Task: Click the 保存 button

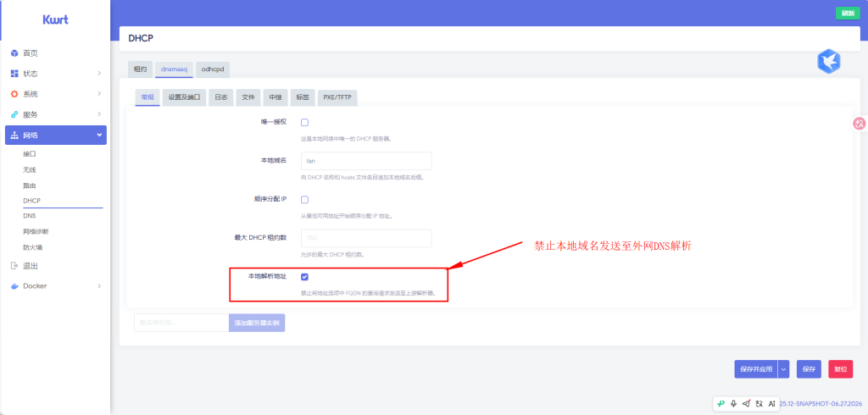Action: pos(809,369)
